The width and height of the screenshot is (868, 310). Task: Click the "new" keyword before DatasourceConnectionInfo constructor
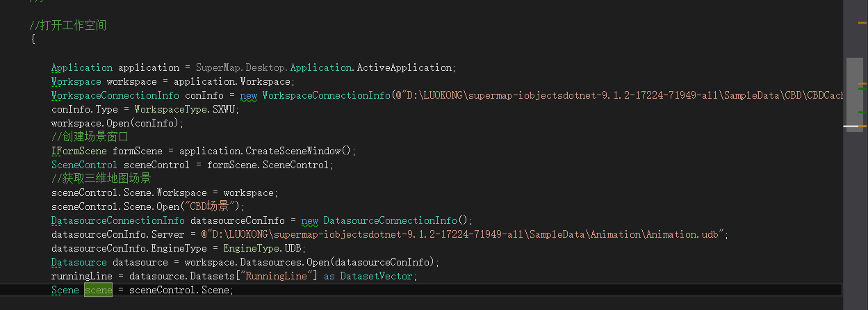[x=309, y=220]
